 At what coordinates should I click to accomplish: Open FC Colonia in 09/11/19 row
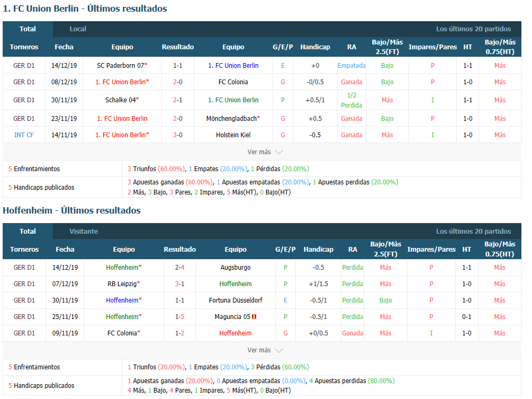(x=122, y=333)
